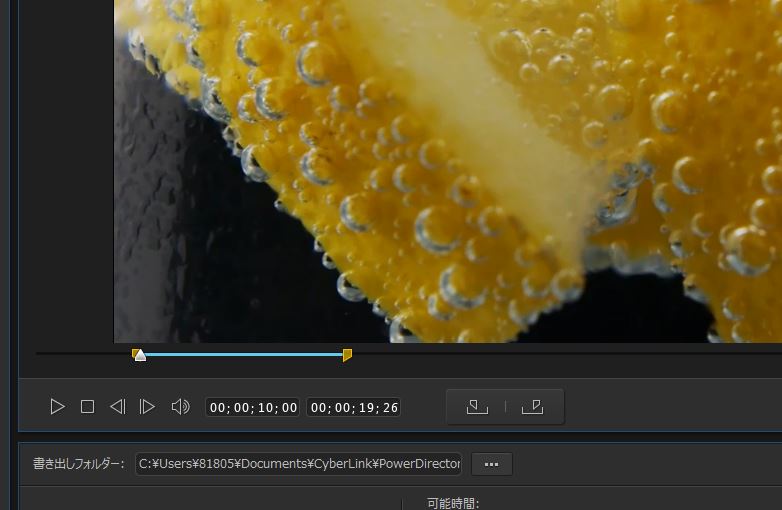The image size is (782, 510).
Task: Mute or adjust the volume speaker icon
Action: coord(181,407)
